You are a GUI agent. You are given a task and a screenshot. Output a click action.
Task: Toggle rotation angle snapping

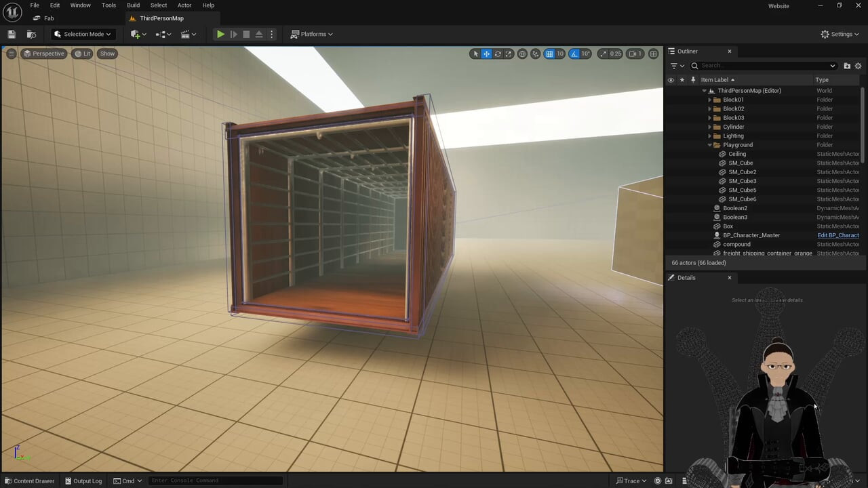574,54
